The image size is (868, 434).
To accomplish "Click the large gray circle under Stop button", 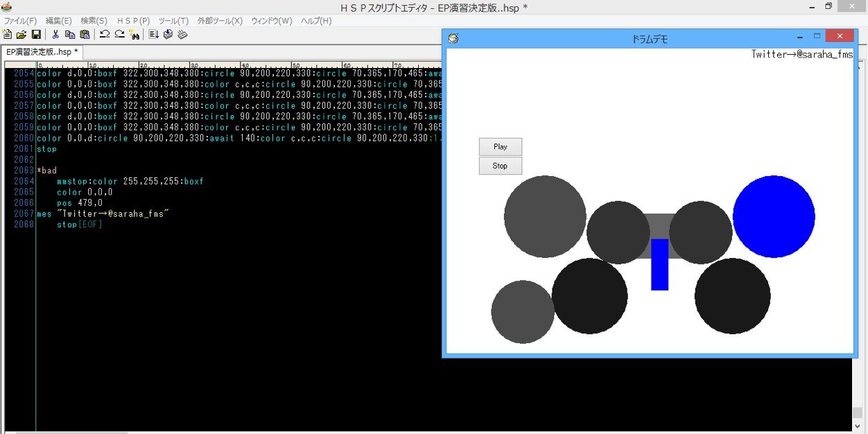I will click(x=545, y=216).
